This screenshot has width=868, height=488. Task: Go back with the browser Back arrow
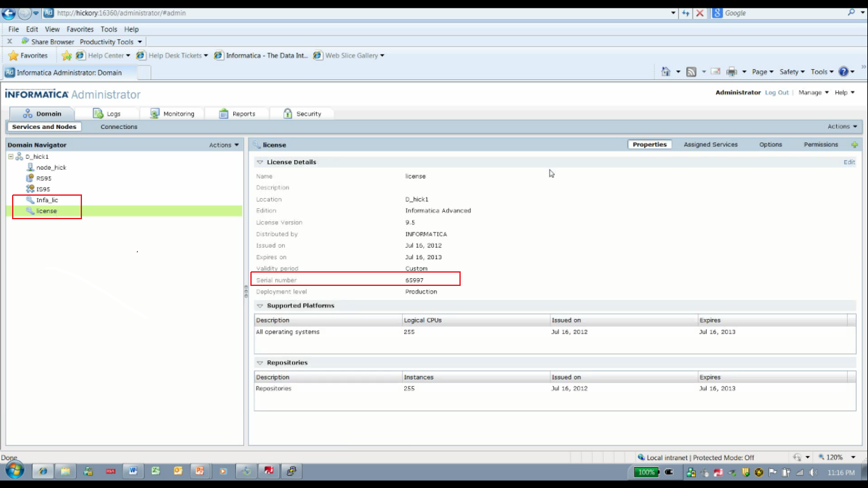(x=9, y=13)
